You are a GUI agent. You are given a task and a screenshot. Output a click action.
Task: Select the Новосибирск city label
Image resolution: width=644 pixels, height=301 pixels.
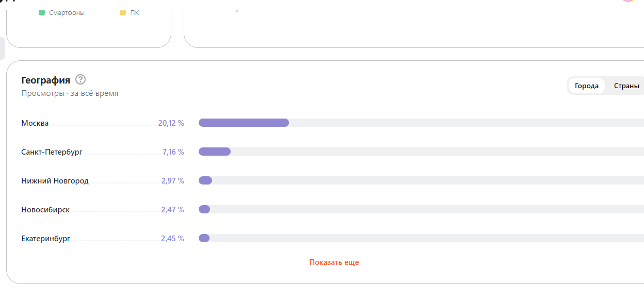tap(45, 210)
